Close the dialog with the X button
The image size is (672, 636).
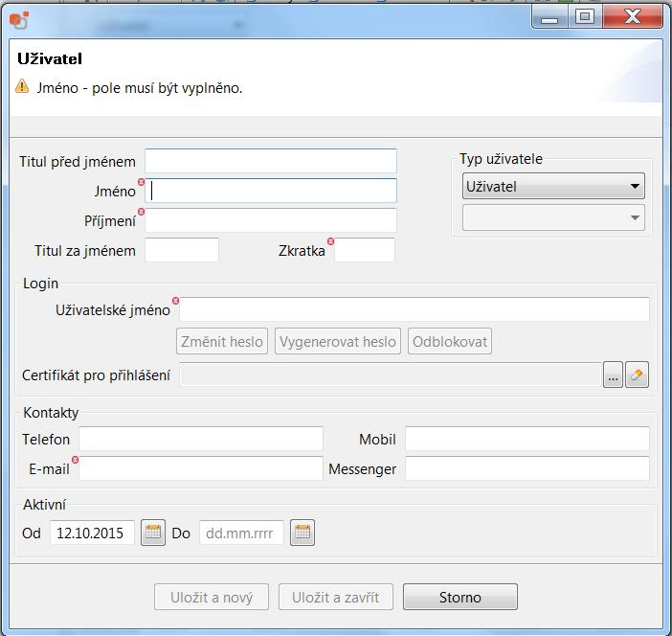pos(633,18)
